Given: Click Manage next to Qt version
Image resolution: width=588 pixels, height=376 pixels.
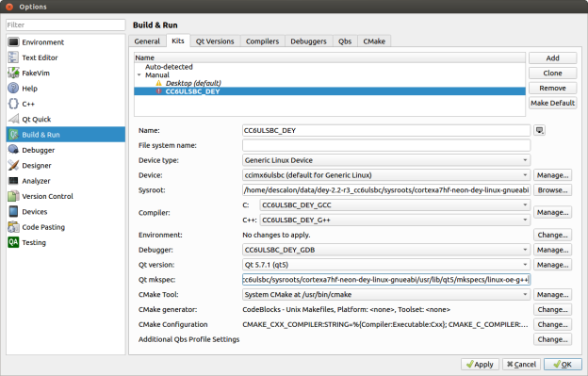Looking at the screenshot, I should (553, 265).
